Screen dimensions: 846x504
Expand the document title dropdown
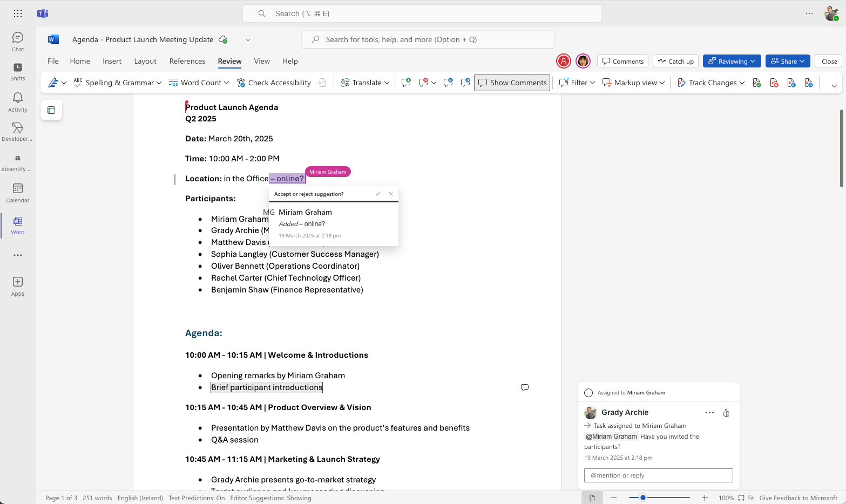[x=248, y=39]
